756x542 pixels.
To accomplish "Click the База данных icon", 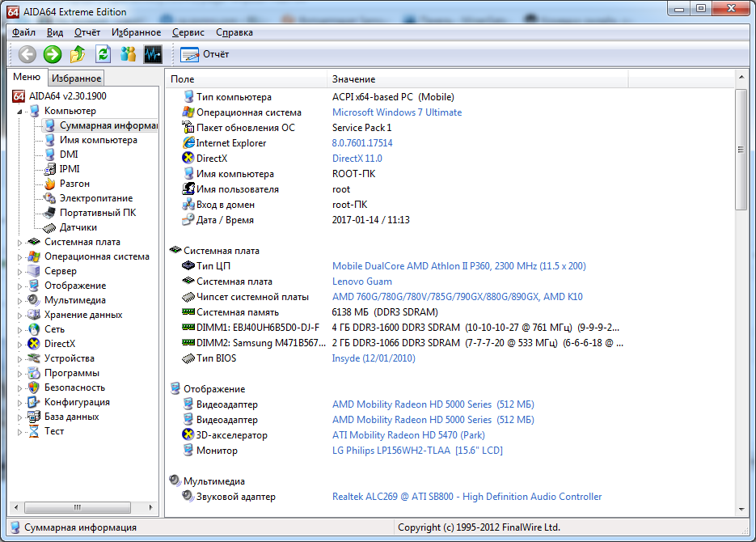I will (x=34, y=417).
